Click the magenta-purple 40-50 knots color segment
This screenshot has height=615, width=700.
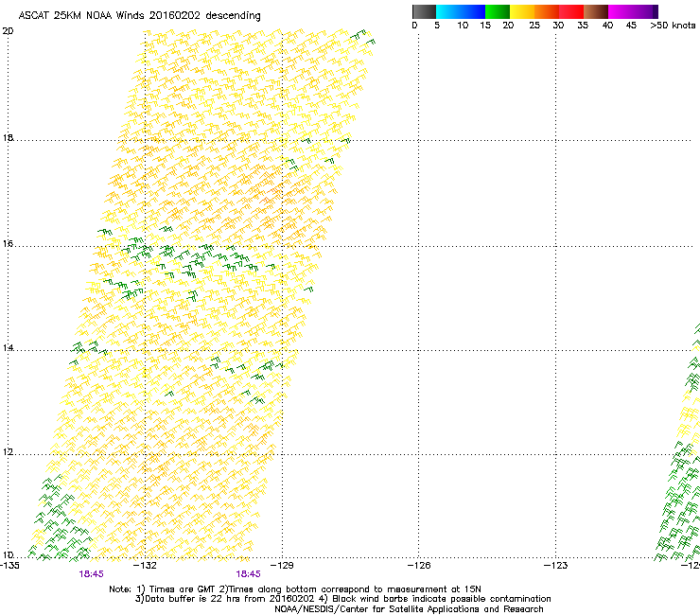point(633,11)
